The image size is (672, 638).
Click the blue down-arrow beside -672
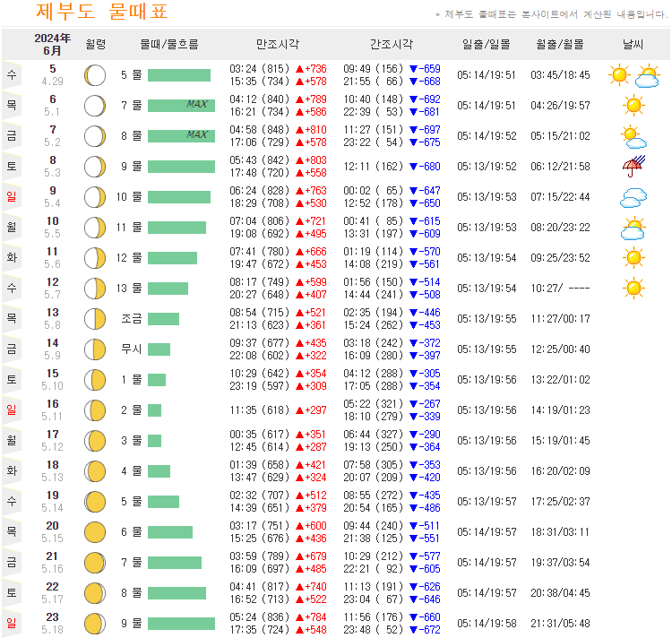coord(413,630)
